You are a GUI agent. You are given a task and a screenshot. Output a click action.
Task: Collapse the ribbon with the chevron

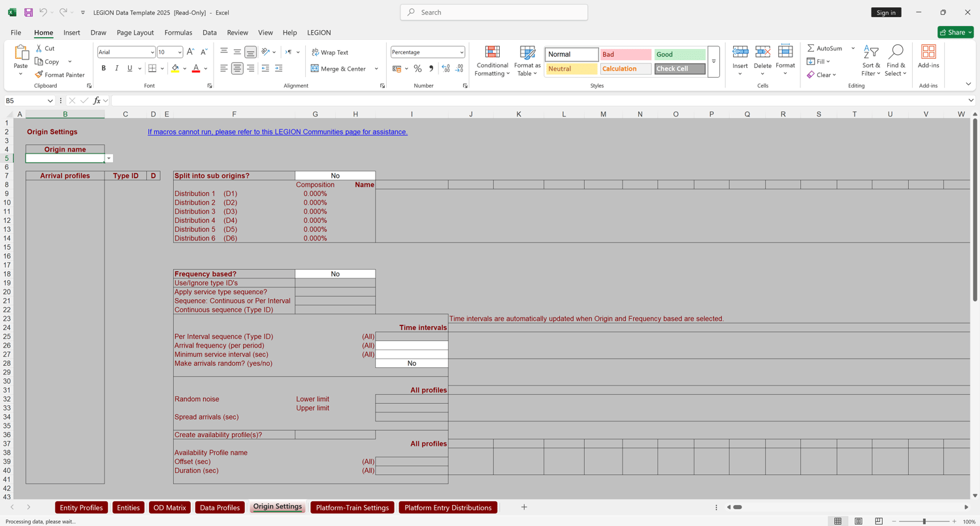[x=968, y=84]
